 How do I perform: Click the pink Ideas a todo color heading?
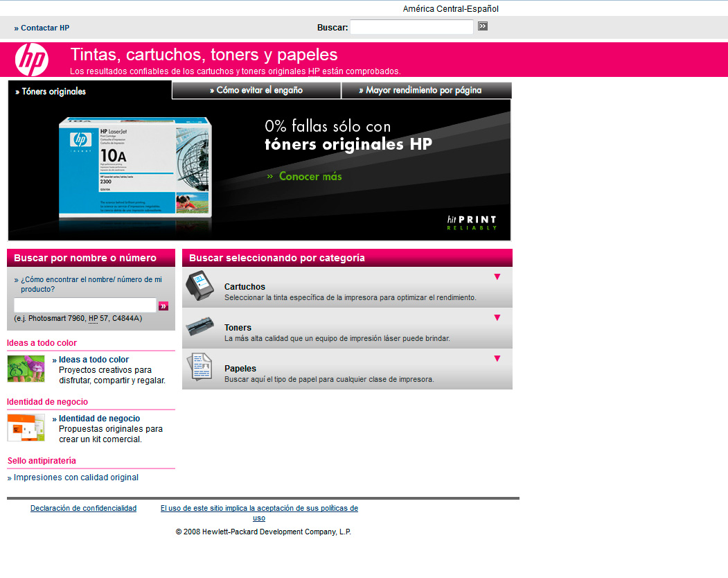(42, 343)
